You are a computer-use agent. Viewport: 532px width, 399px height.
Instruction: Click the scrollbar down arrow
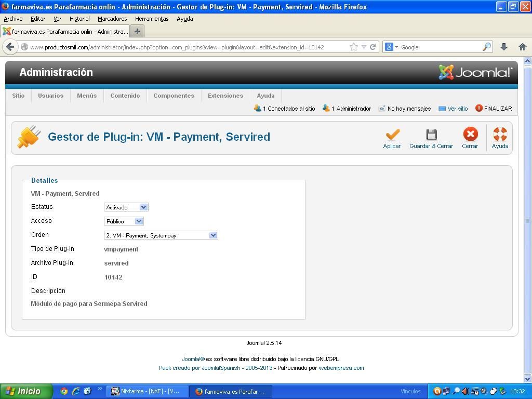tap(528, 379)
